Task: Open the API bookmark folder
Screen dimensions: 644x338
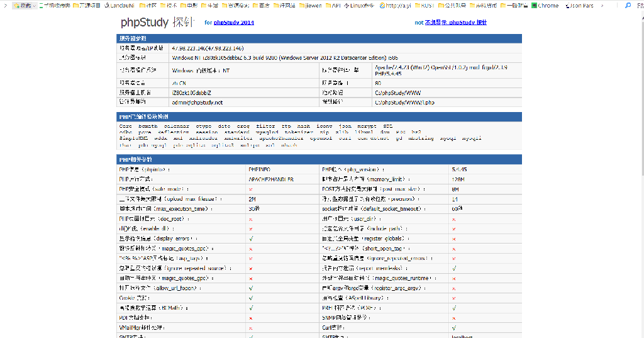Action: (x=333, y=5)
